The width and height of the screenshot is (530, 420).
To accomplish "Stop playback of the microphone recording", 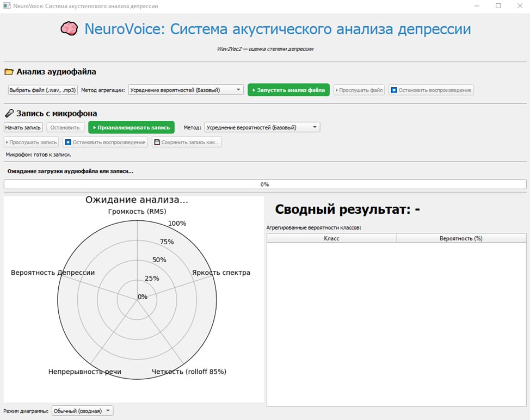I will 105,142.
